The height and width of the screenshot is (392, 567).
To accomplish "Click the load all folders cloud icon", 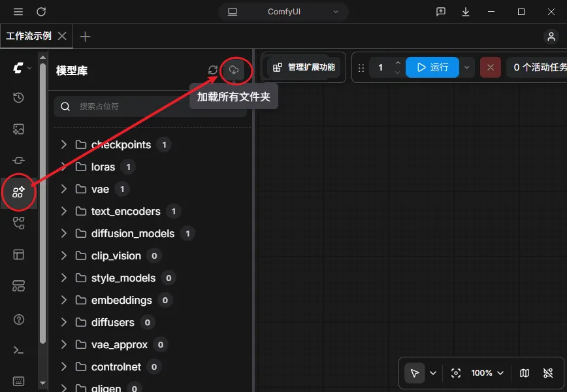I will tap(234, 70).
